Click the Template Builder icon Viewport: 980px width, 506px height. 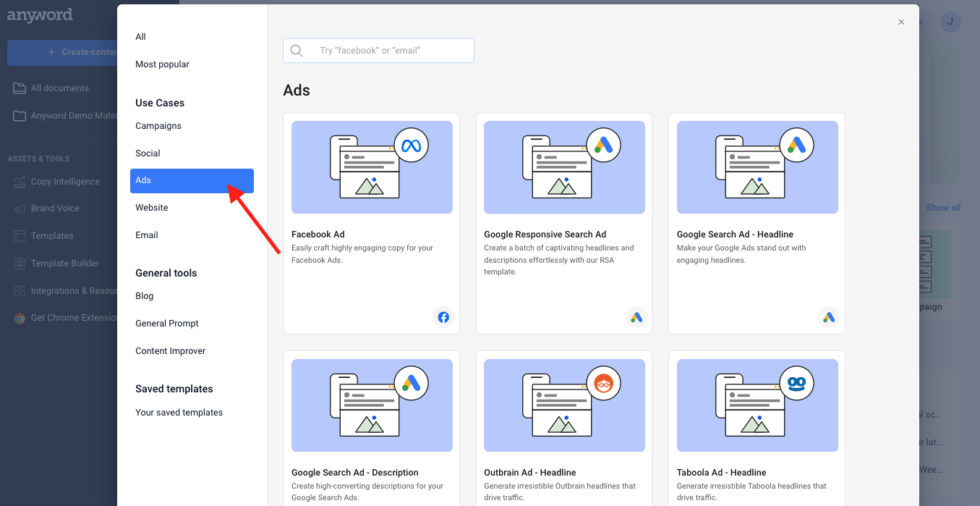tap(19, 263)
